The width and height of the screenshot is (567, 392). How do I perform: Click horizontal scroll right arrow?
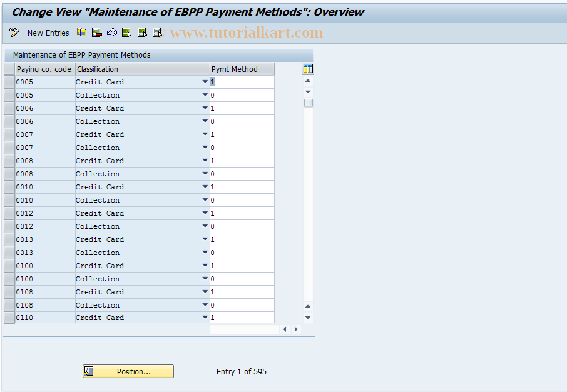pyautogui.click(x=296, y=329)
